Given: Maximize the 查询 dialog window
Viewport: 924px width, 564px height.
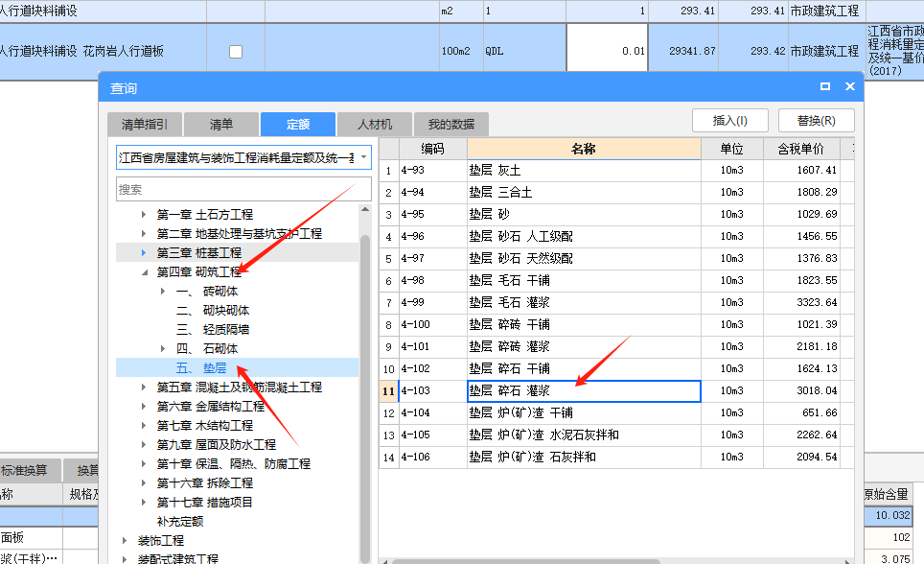Looking at the screenshot, I should click(x=825, y=86).
